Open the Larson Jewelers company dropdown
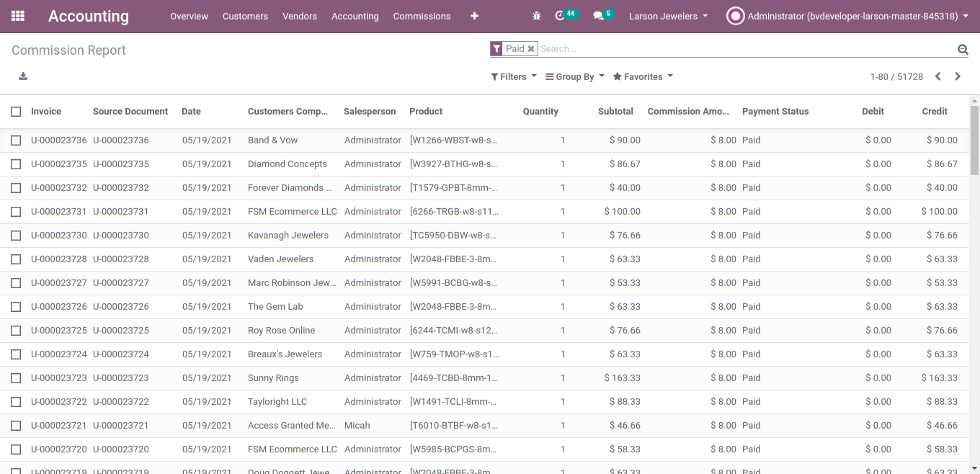 [668, 16]
